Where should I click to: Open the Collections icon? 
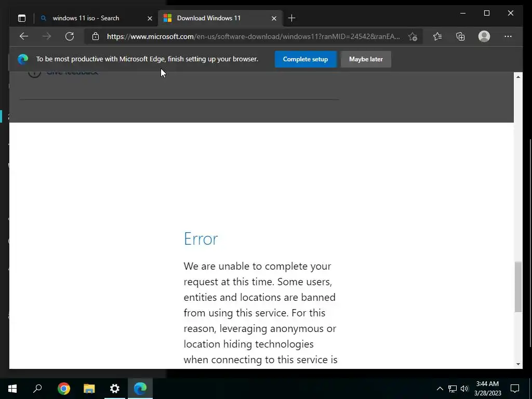460,36
